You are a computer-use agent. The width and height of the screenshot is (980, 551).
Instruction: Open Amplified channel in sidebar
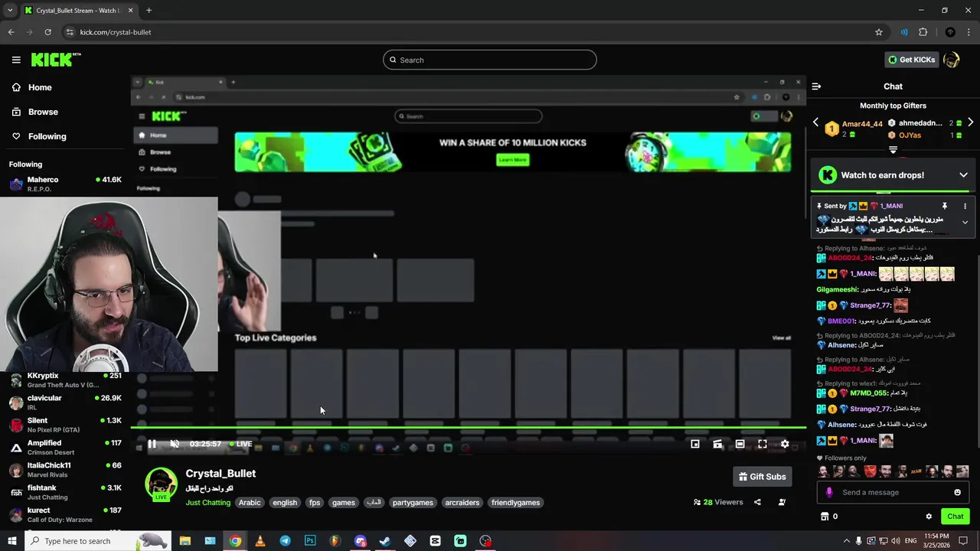tap(65, 447)
